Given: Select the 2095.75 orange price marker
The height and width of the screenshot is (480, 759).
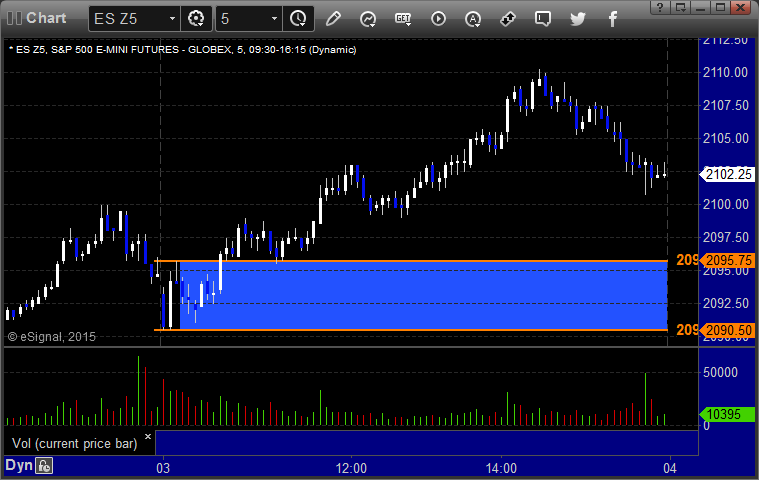Looking at the screenshot, I should coord(729,260).
